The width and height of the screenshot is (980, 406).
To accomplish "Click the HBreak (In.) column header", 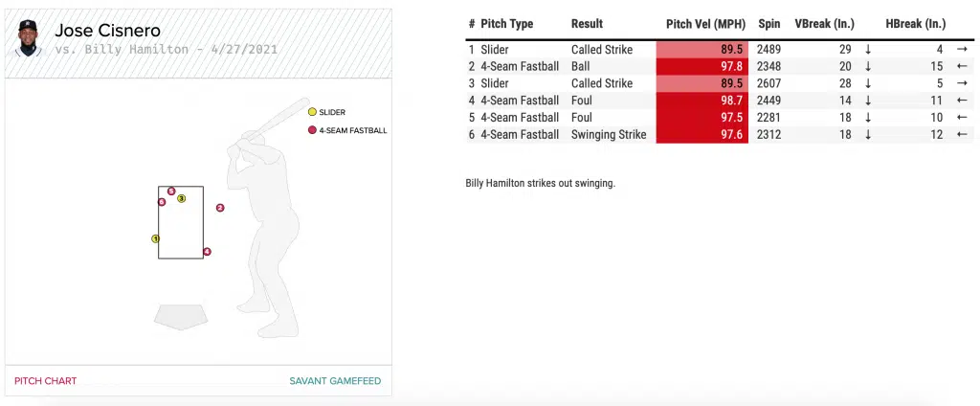I will click(x=916, y=24).
